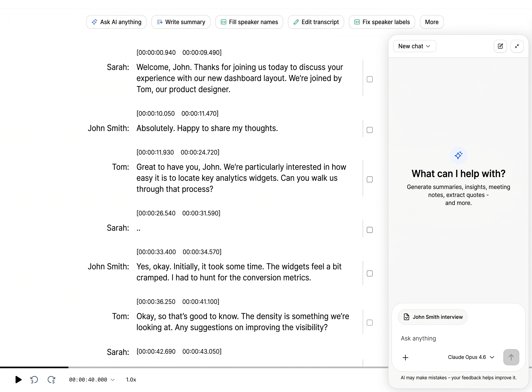Image resolution: width=532 pixels, height=392 pixels.
Task: Click the sparkle AI icon in chat panel
Action: tap(458, 155)
